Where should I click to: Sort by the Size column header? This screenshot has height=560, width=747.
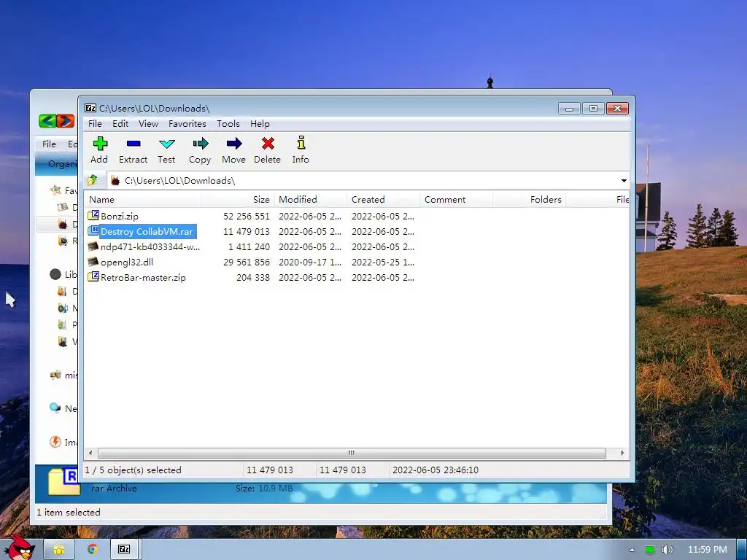[237, 200]
